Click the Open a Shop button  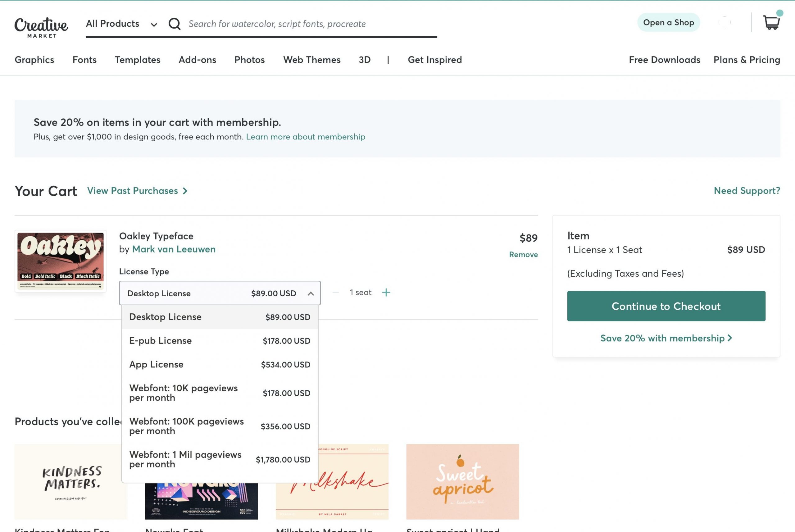[x=669, y=22]
